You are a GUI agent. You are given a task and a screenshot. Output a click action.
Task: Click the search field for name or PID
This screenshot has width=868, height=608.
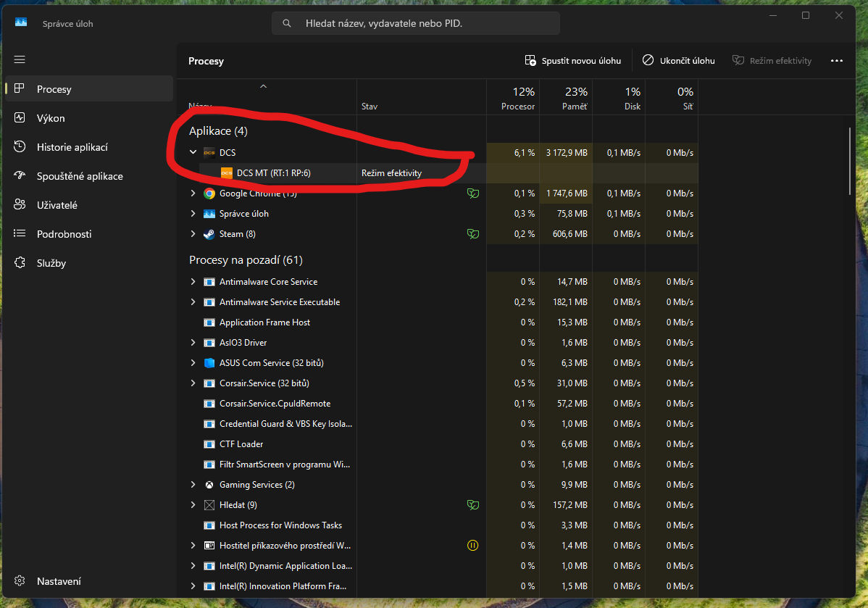pyautogui.click(x=416, y=23)
